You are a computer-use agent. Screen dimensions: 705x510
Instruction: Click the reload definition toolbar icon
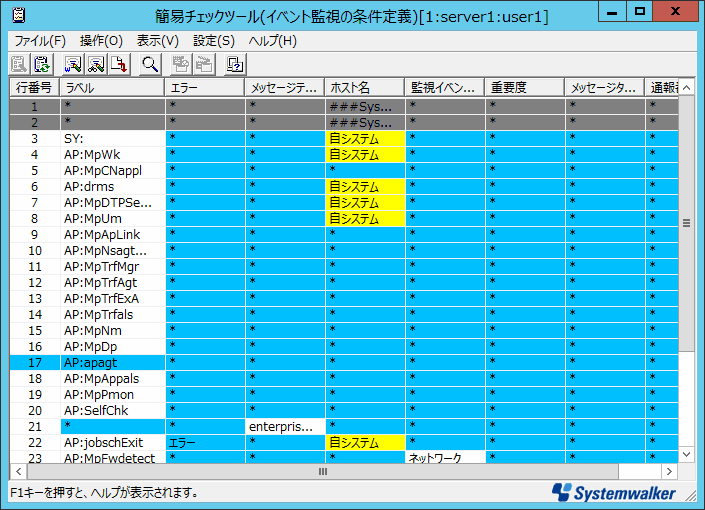tap(42, 65)
